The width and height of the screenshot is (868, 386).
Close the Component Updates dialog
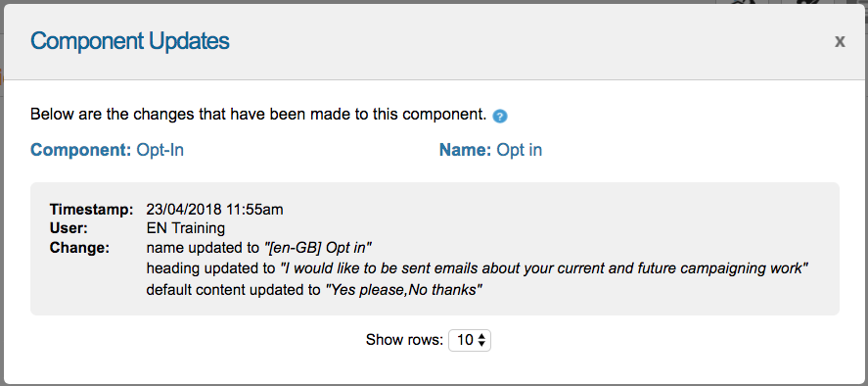(x=840, y=41)
